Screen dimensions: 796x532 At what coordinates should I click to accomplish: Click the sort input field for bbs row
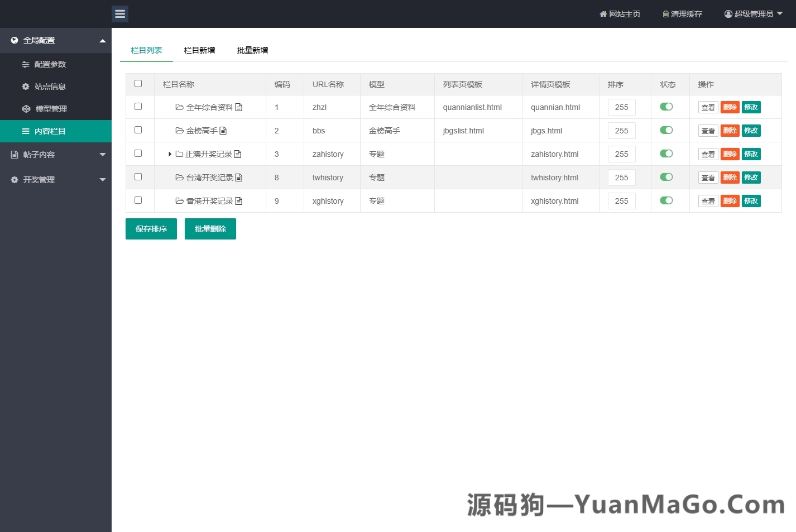coord(621,130)
